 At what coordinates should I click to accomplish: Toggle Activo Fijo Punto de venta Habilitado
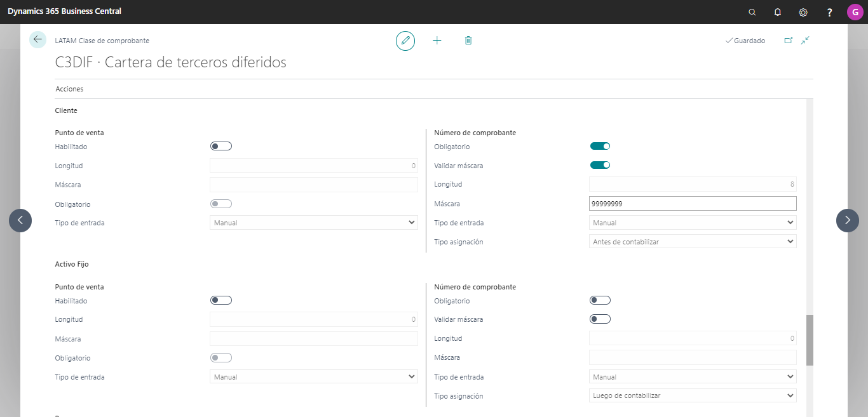[x=221, y=300]
